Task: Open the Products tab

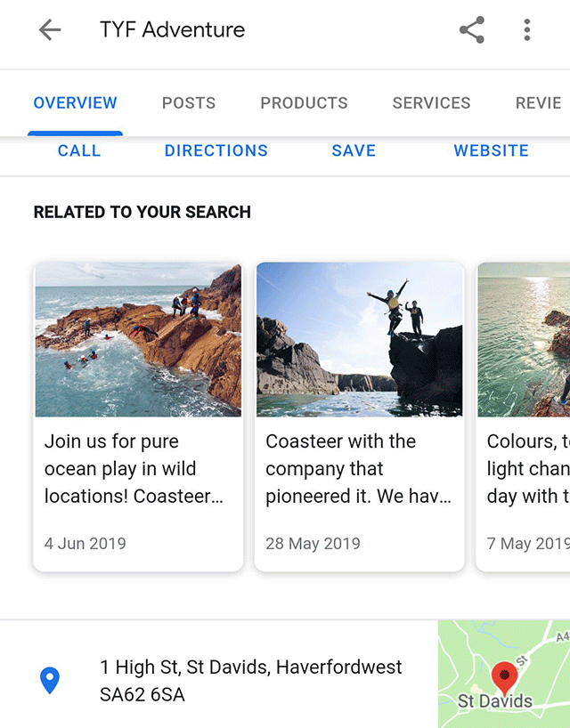Action: 304,103
